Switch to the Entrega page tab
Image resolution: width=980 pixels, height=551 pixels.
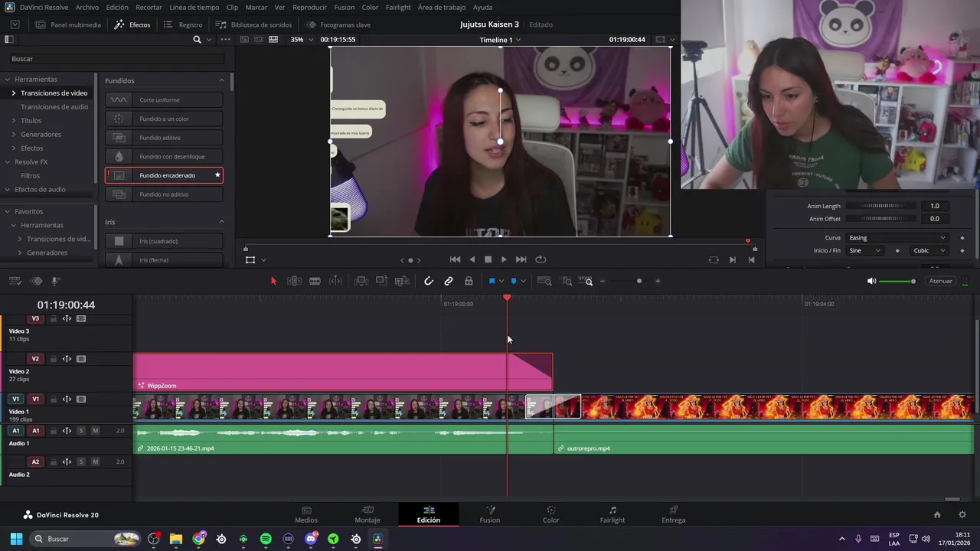[674, 515]
